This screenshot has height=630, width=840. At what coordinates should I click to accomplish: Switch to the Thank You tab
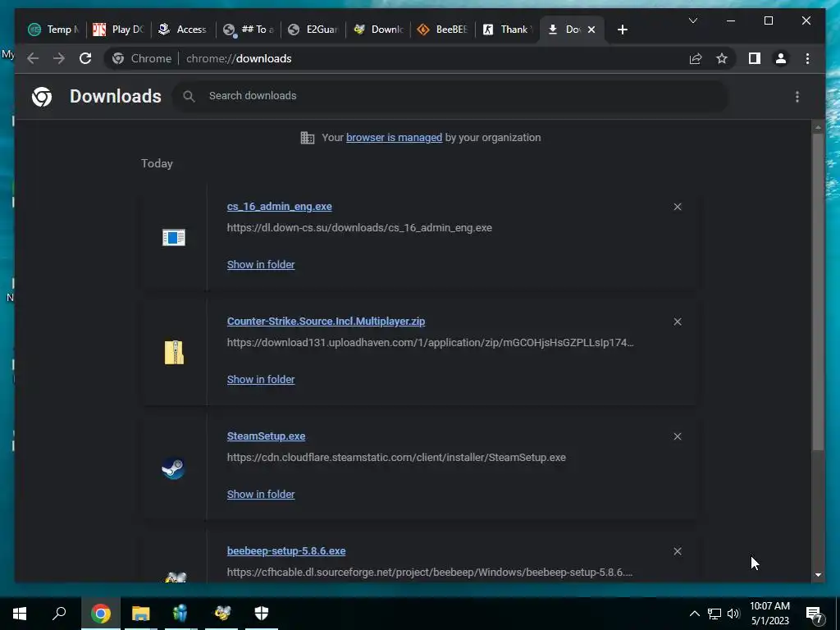point(507,30)
